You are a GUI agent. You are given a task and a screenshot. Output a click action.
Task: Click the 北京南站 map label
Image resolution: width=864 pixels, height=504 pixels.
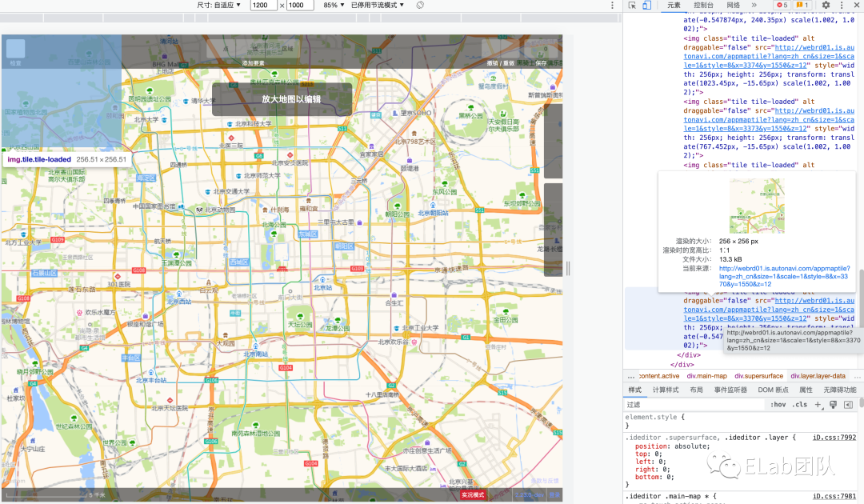256,354
